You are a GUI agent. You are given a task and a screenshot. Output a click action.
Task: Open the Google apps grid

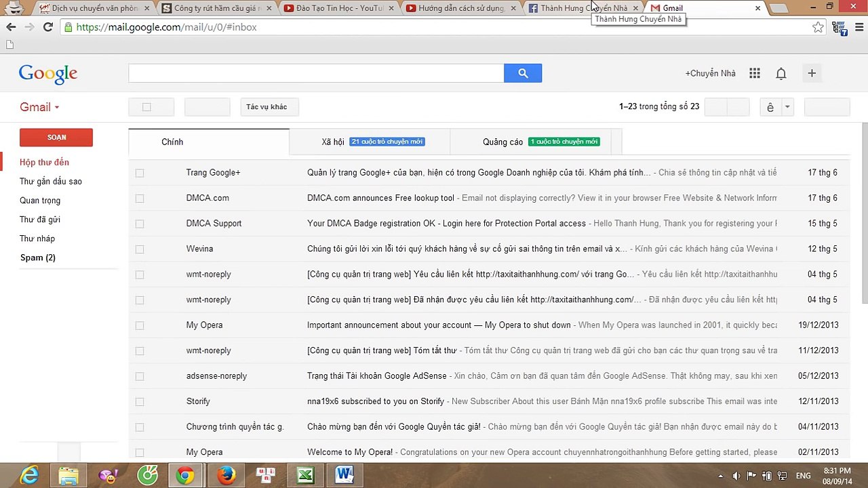[x=755, y=73]
